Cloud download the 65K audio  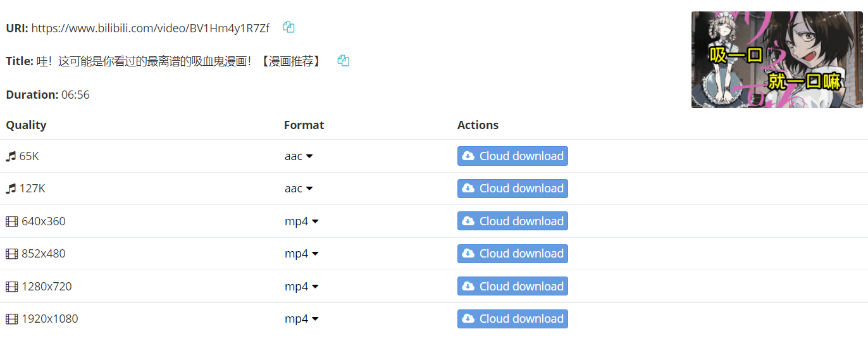click(512, 156)
